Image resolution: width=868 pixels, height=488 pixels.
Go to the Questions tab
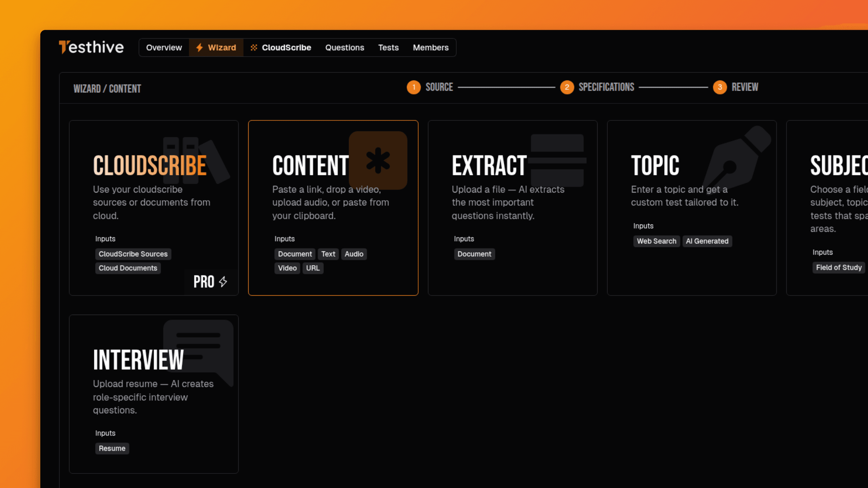345,47
